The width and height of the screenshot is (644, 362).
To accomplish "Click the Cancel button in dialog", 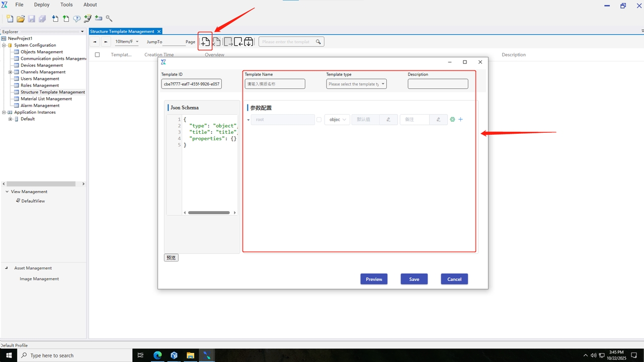I will pos(454,279).
